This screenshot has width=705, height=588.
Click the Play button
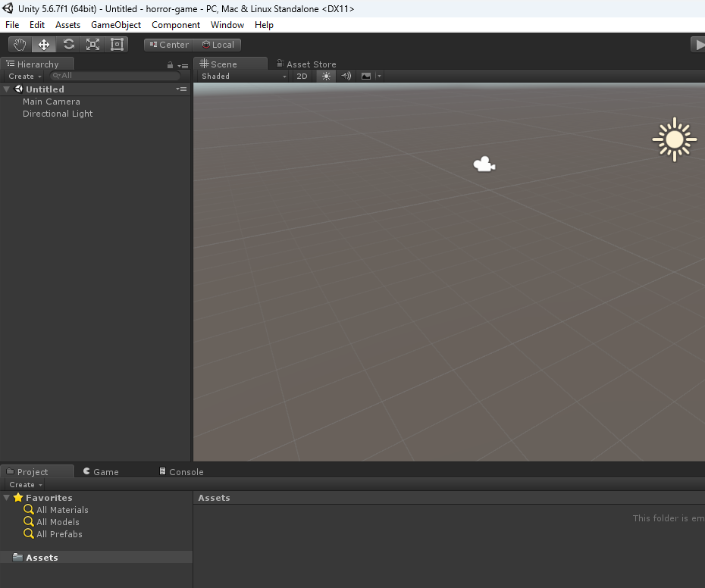(698, 45)
